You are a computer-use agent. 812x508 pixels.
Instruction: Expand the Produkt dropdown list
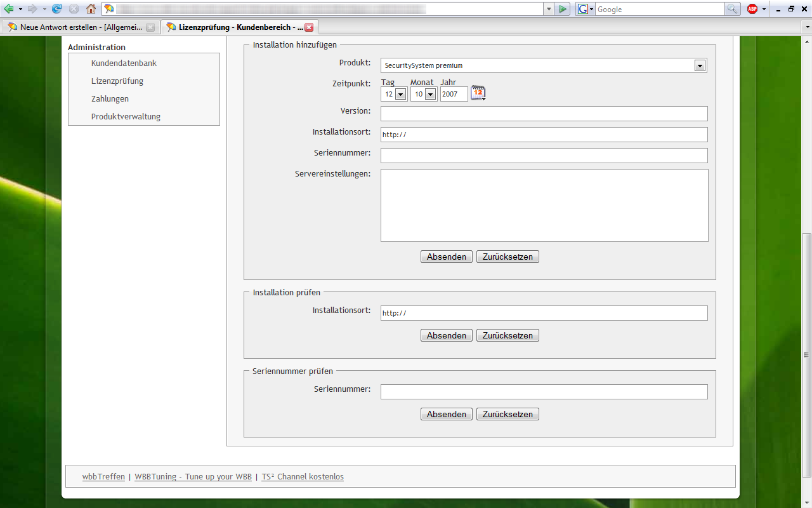(700, 65)
